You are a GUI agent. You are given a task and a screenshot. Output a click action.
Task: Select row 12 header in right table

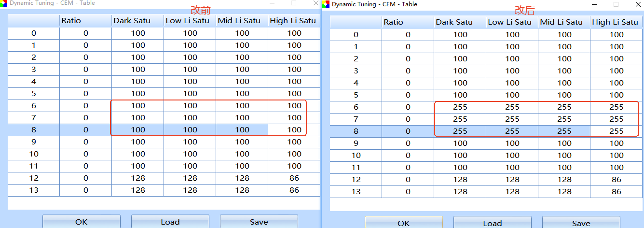click(x=356, y=180)
